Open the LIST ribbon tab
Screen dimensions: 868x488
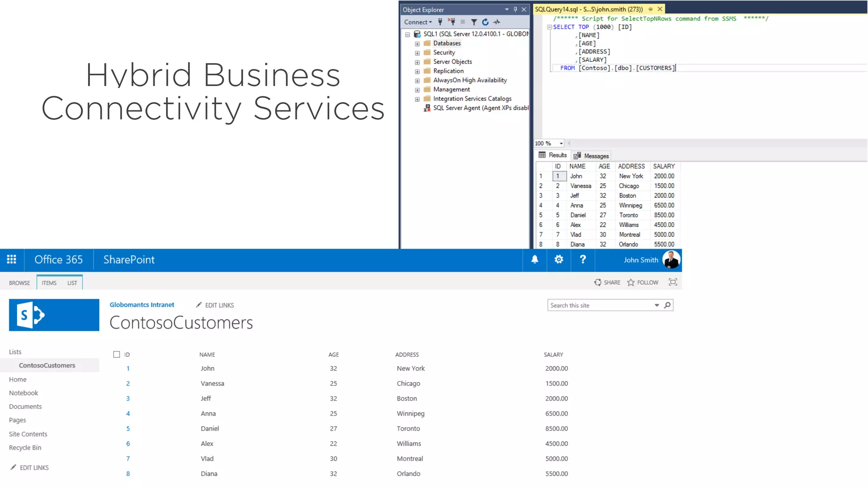72,283
